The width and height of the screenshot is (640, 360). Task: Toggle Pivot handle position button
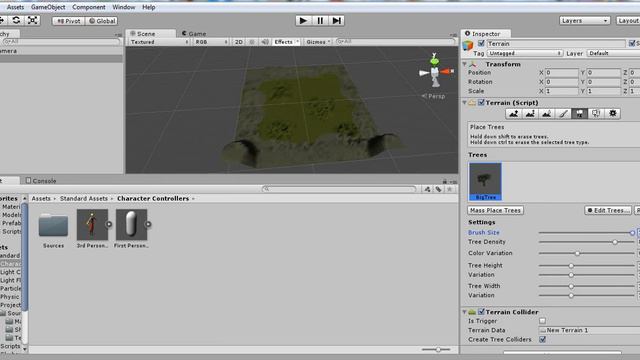(x=69, y=21)
